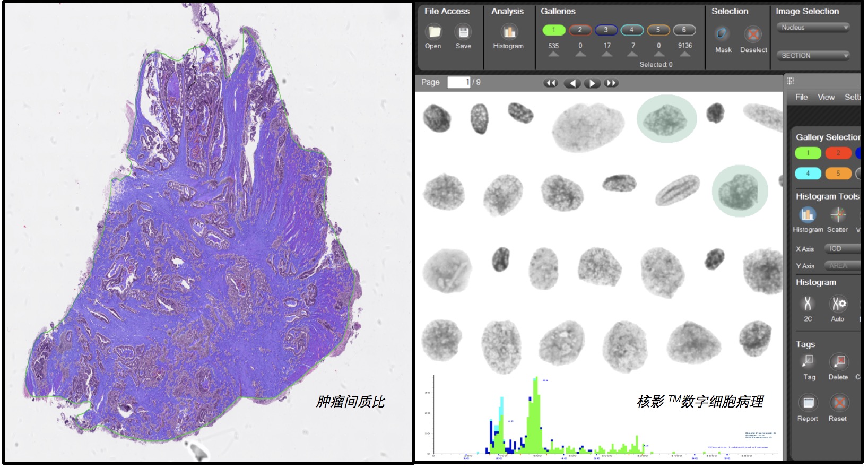The height and width of the screenshot is (468, 868).
Task: Select gallery 4 cyan pill
Action: pyautogui.click(x=632, y=30)
